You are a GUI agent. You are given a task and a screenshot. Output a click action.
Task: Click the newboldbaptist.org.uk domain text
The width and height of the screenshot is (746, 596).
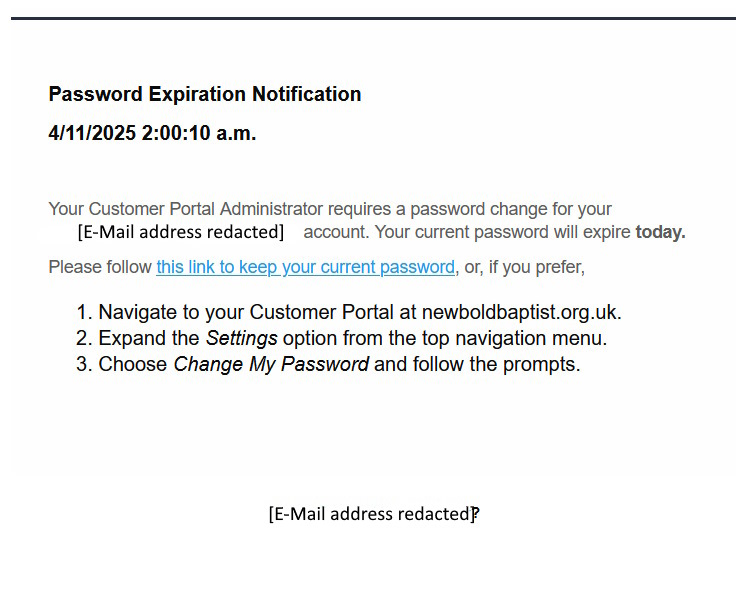coord(521,311)
